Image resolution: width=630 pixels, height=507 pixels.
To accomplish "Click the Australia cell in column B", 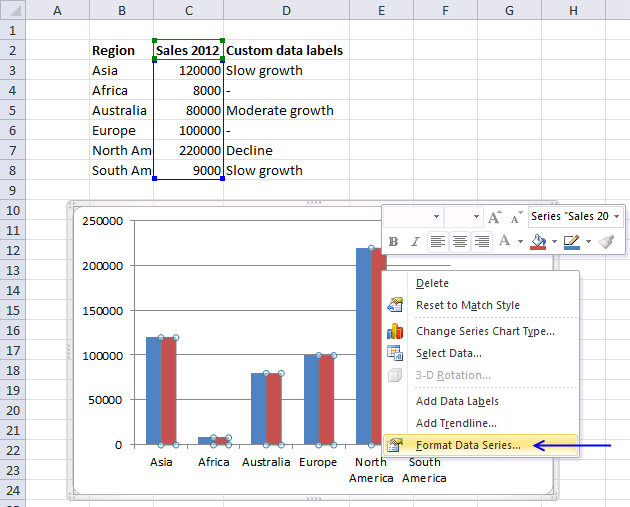I will (121, 110).
